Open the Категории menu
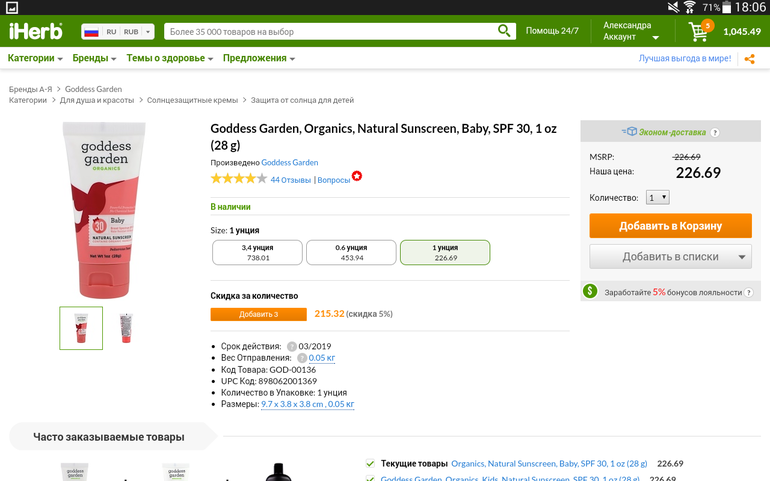Screen dimensions: 770x481 pyautogui.click(x=35, y=58)
